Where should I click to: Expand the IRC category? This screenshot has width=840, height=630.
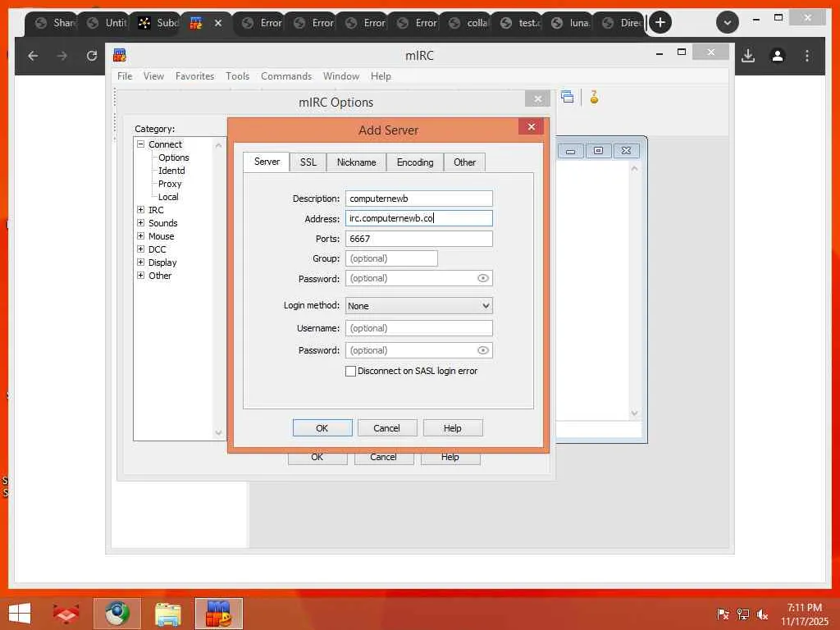141,210
